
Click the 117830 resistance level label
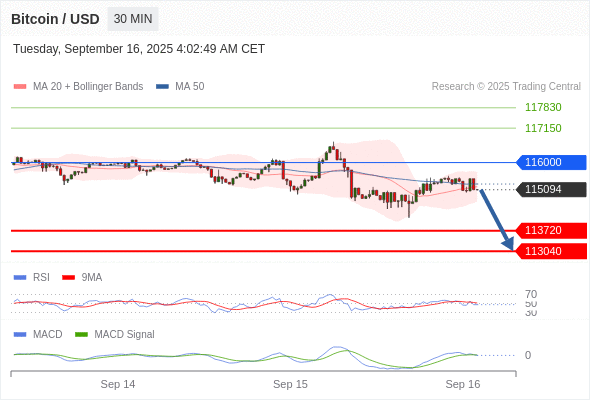tap(543, 107)
